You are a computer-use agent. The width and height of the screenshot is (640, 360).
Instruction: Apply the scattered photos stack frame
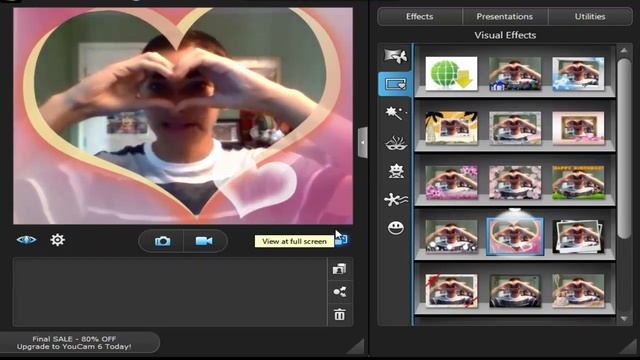[578, 236]
